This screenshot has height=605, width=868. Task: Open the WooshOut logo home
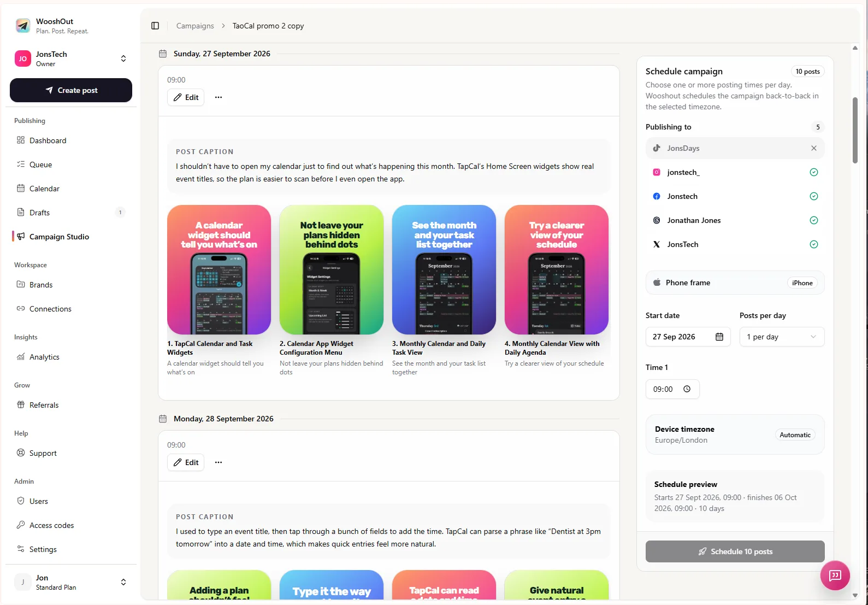23,26
